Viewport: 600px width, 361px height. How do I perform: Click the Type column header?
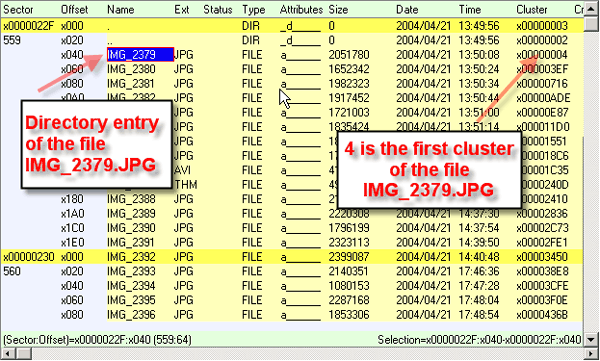[x=254, y=10]
